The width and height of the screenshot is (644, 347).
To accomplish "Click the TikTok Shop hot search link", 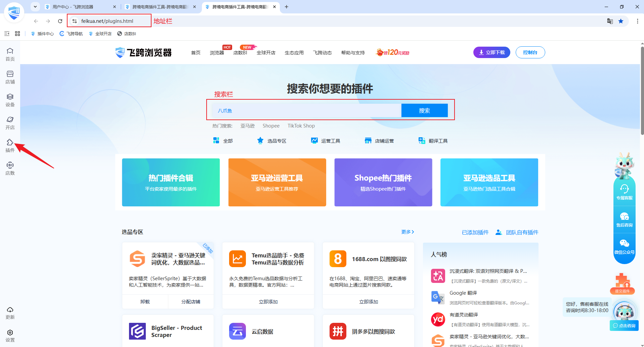I will [301, 126].
